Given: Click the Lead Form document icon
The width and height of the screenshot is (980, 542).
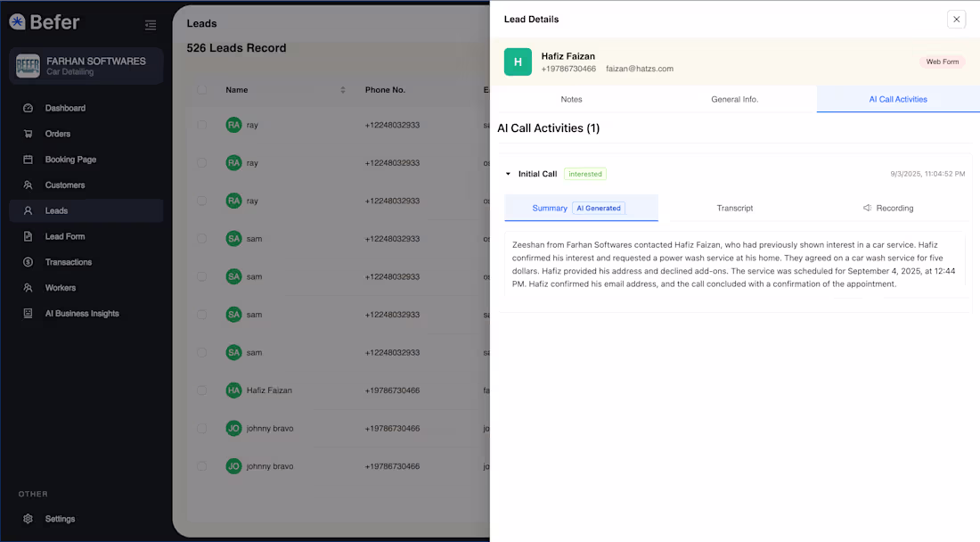Looking at the screenshot, I should point(29,236).
